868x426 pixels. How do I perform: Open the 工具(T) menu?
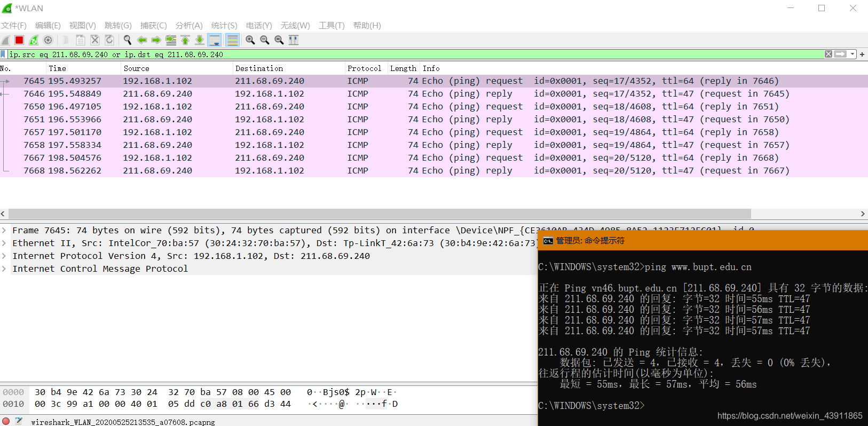(x=332, y=26)
